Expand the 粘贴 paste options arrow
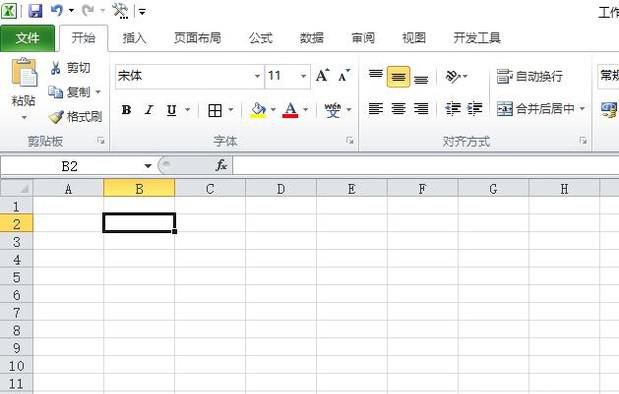 (x=24, y=118)
